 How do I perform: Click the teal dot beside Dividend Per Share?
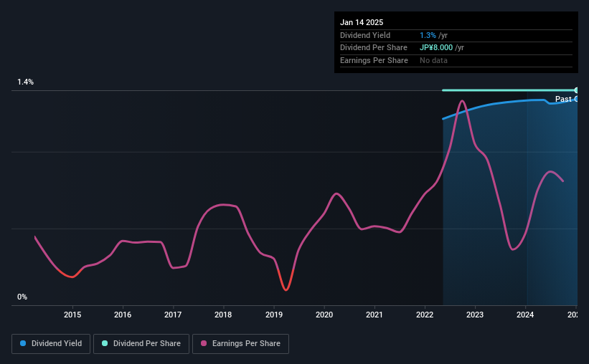click(105, 344)
